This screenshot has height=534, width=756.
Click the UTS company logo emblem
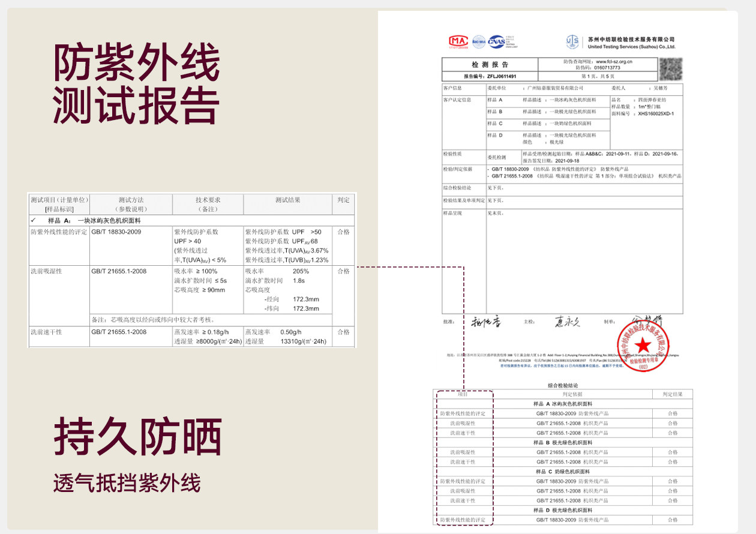pos(572,41)
